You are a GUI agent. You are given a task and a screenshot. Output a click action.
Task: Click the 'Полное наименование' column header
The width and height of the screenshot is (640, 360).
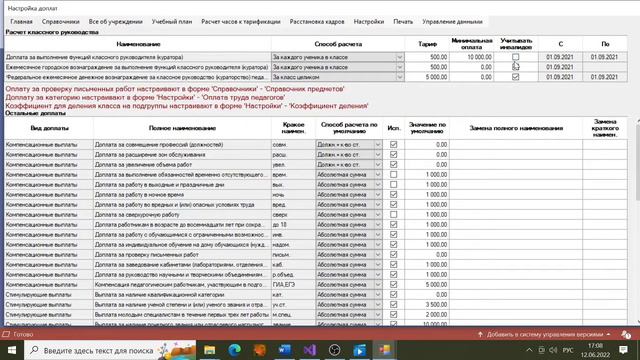182,128
